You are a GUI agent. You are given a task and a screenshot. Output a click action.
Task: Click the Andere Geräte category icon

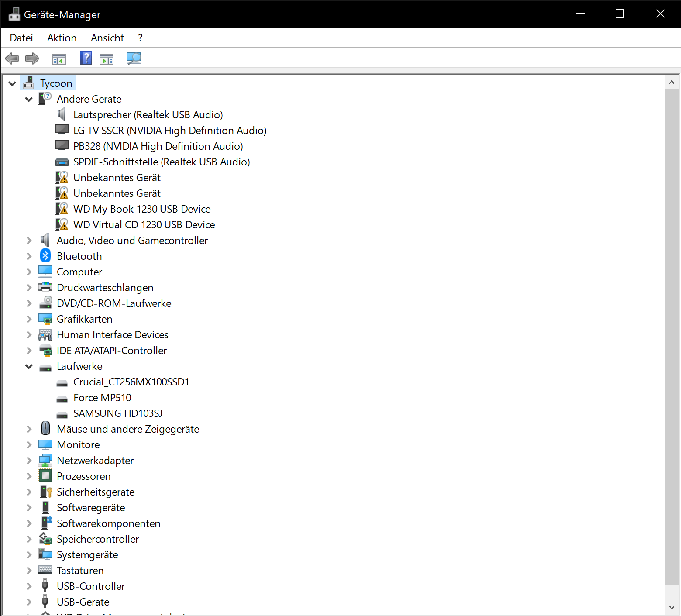(x=45, y=99)
